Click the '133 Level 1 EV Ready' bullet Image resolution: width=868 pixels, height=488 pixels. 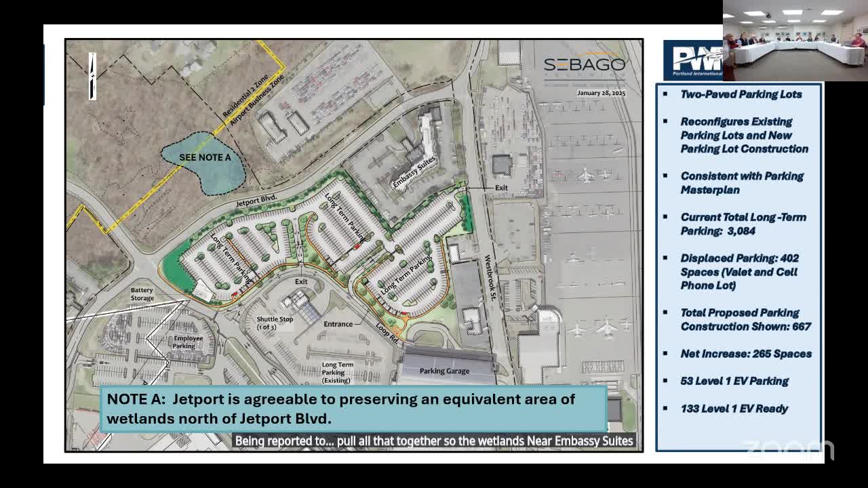pos(734,409)
